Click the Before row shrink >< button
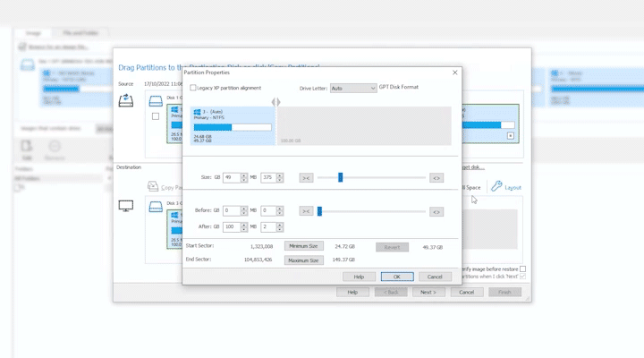Image resolution: width=644 pixels, height=358 pixels. (306, 211)
